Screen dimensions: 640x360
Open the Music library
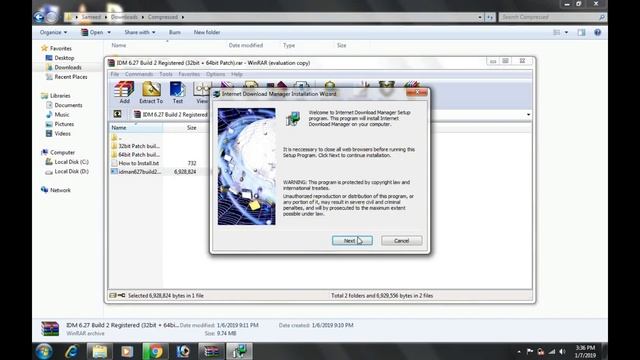[x=58, y=115]
